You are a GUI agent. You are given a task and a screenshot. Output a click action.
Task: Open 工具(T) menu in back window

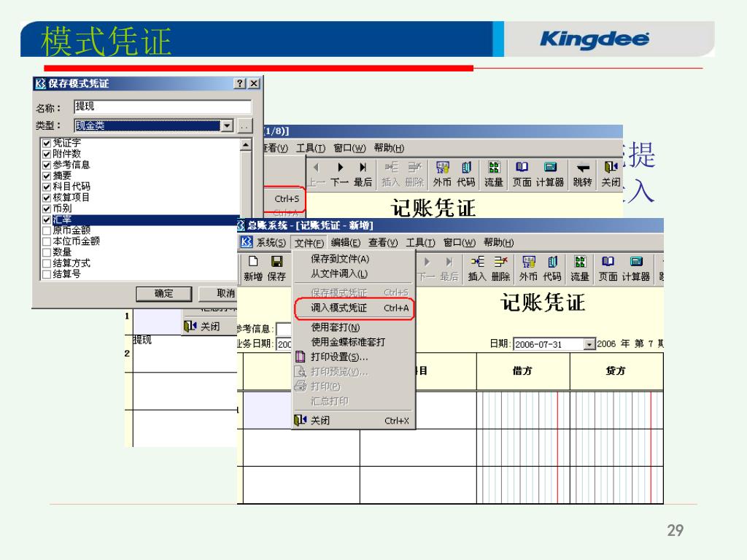tap(311, 148)
